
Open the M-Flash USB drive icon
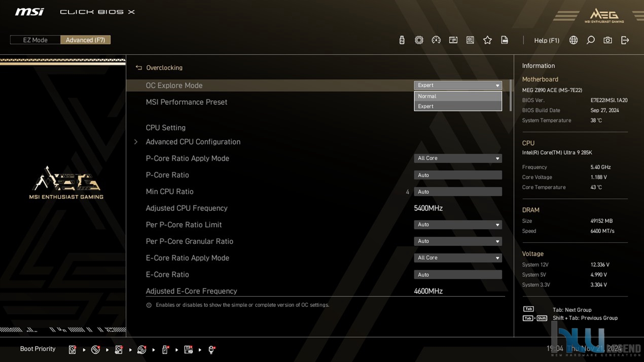point(402,40)
